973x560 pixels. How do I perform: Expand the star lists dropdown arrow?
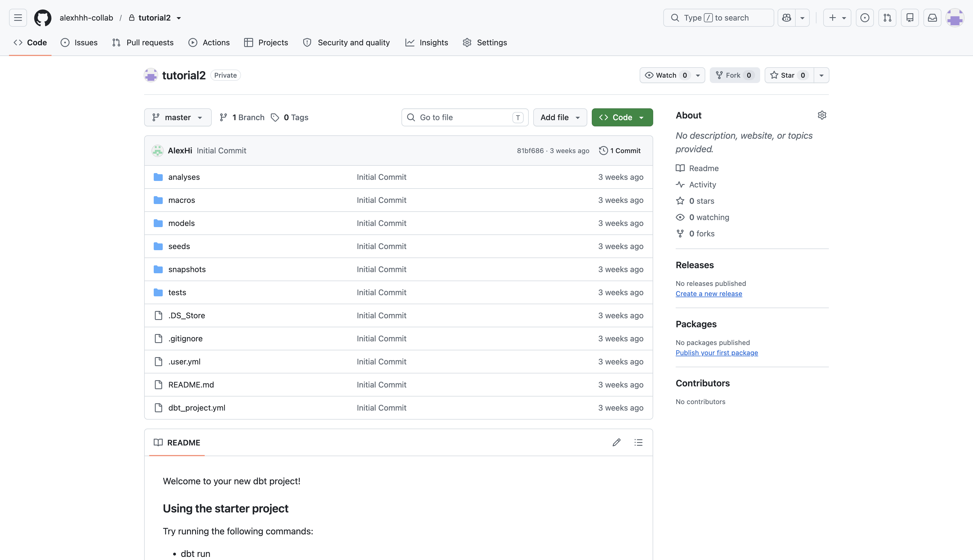822,75
